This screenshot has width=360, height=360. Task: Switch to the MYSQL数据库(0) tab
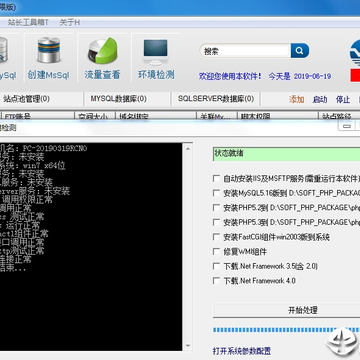(x=118, y=99)
